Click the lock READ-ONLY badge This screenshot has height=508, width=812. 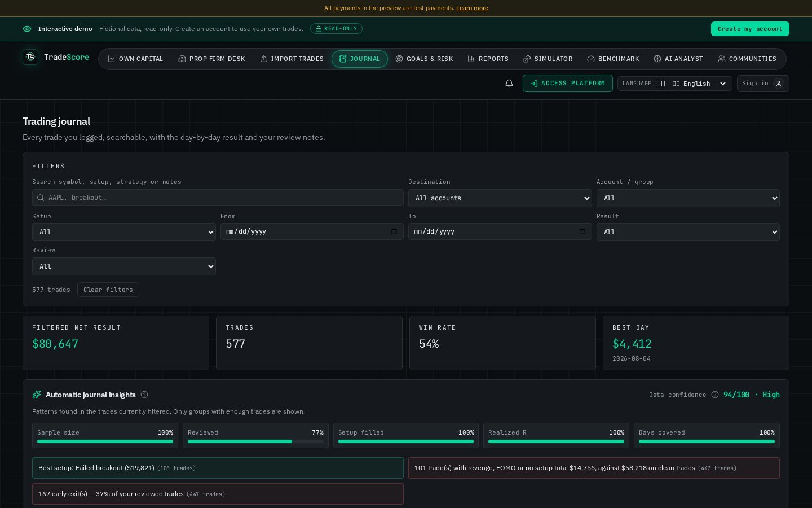(336, 29)
